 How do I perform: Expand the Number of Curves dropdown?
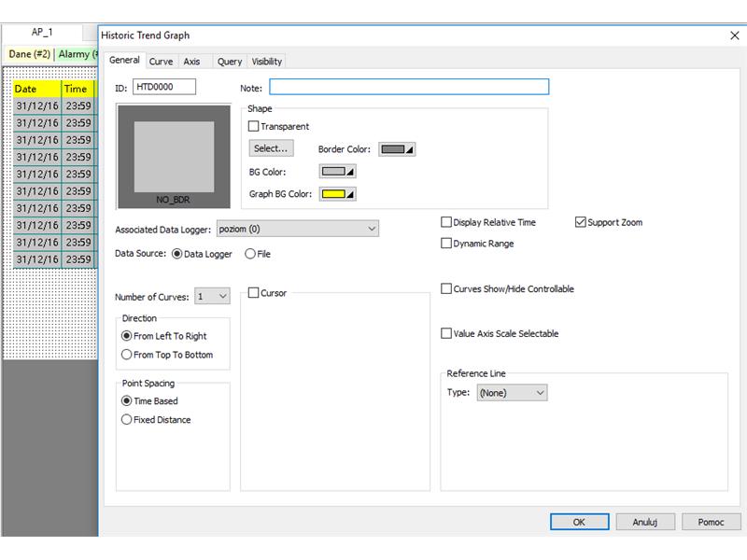point(213,296)
